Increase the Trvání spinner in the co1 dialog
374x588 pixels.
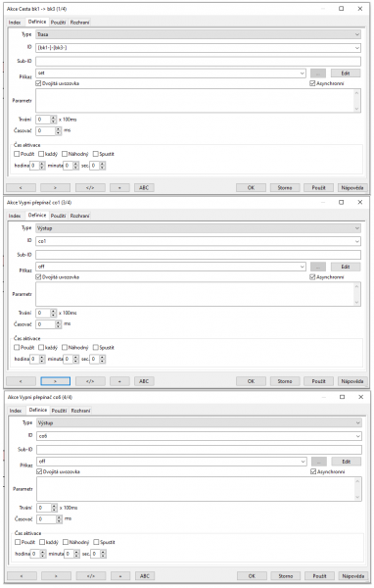(53, 311)
